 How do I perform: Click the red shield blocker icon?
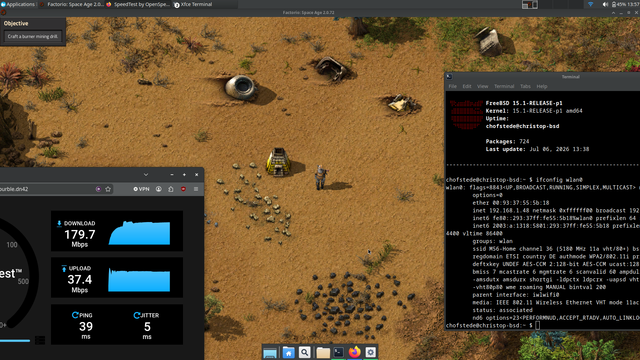point(183,189)
